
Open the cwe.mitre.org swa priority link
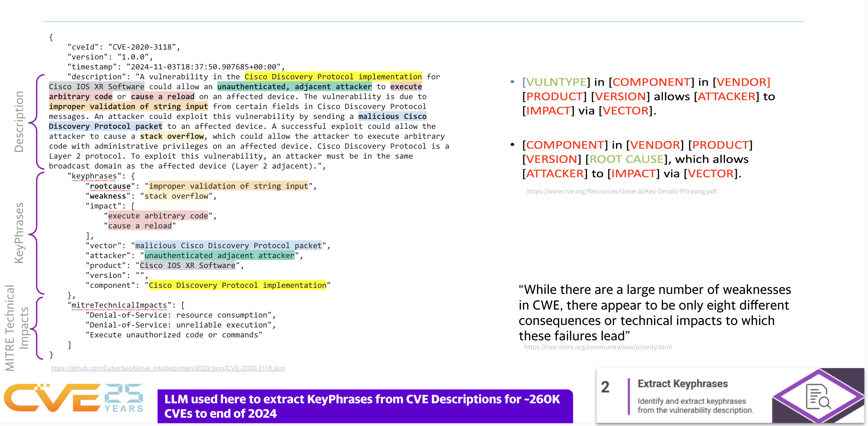[x=598, y=347]
